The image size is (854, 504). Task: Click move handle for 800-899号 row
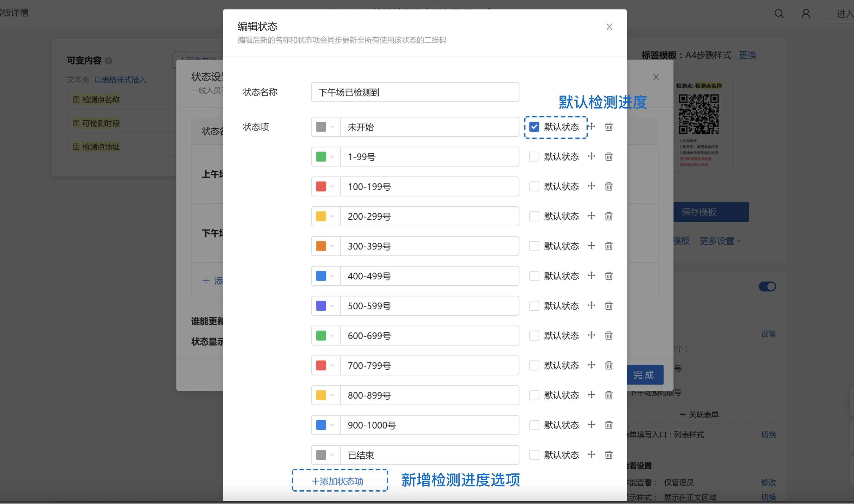click(591, 395)
